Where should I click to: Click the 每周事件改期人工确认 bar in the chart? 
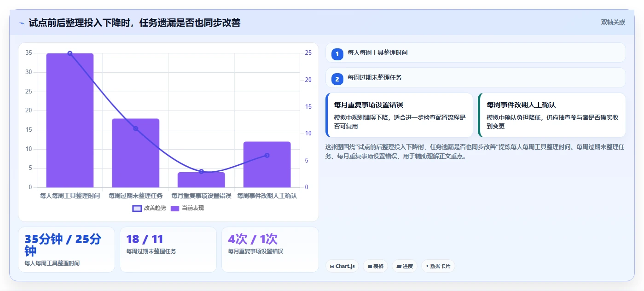[267, 164]
